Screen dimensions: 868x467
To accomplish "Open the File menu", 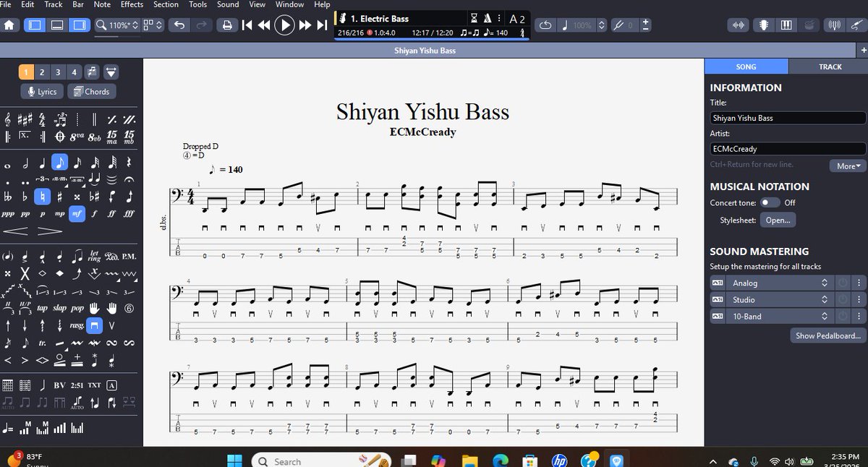I will pyautogui.click(x=7, y=4).
